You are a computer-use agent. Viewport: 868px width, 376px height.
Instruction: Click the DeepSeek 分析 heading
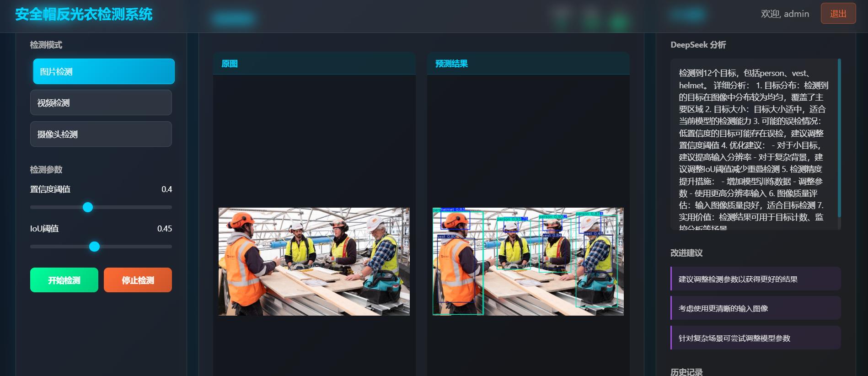click(x=698, y=45)
